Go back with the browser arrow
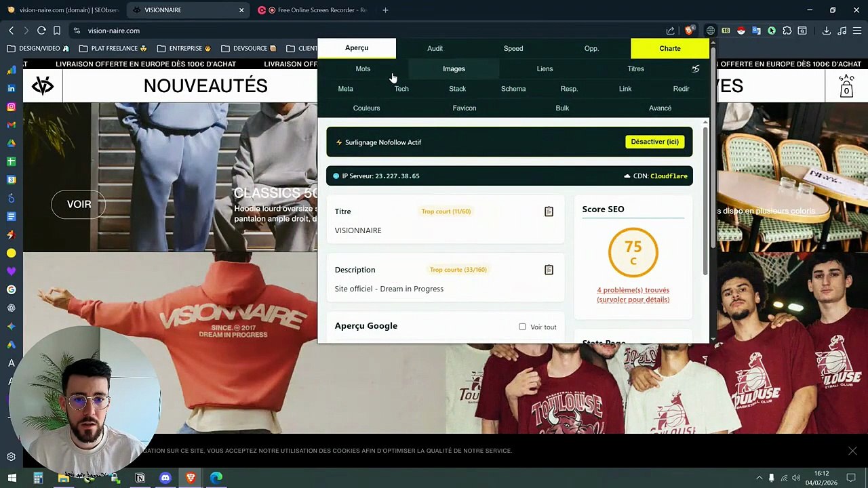The width and height of the screenshot is (868, 488). (x=11, y=30)
